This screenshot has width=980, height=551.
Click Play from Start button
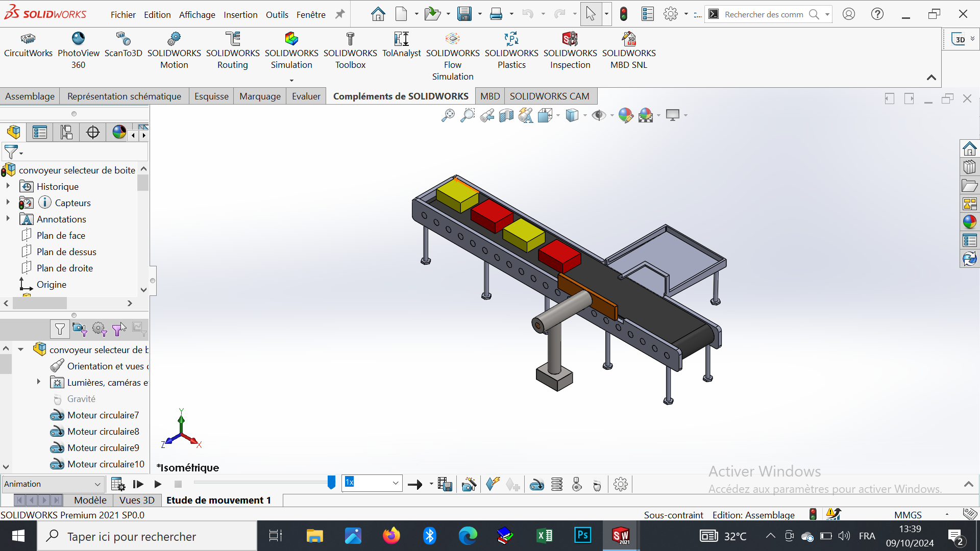pos(138,484)
